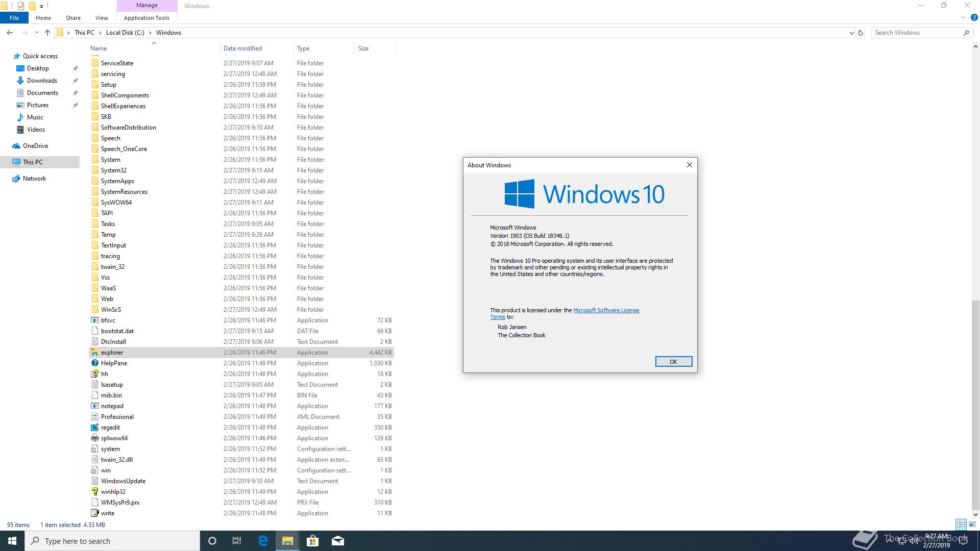This screenshot has width=980, height=551.
Task: Type here to search taskbar box
Action: (x=112, y=541)
